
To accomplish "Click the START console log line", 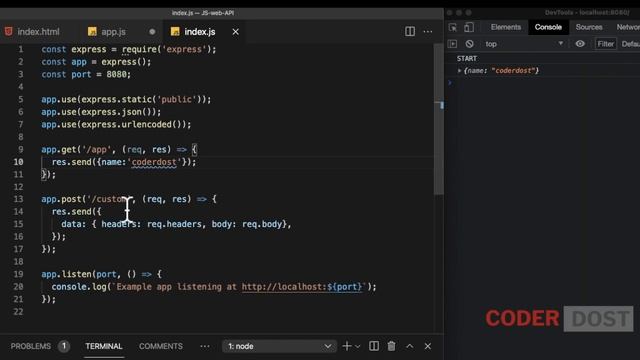I will click(467, 58).
